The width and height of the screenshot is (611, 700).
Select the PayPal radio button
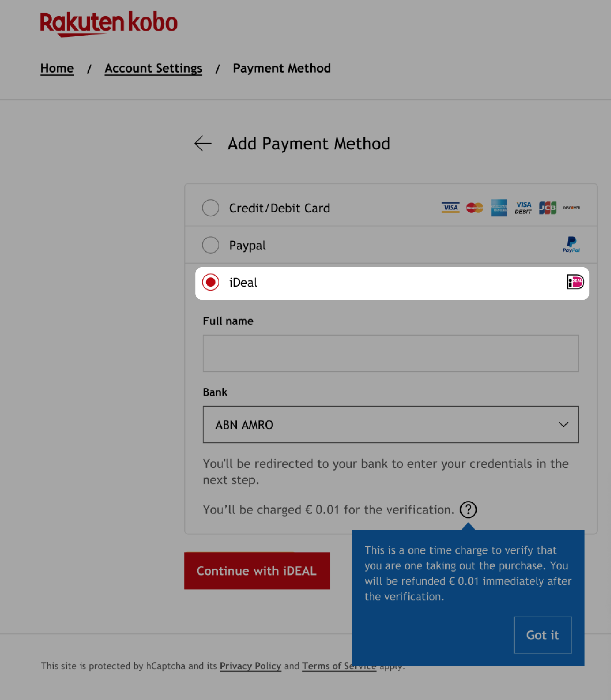210,245
